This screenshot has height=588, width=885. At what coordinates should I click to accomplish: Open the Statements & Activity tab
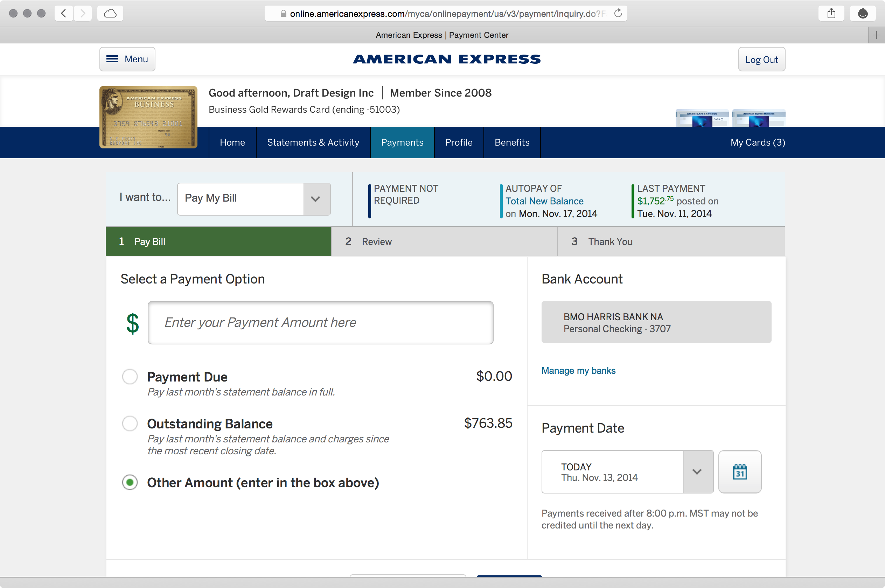[x=312, y=142]
